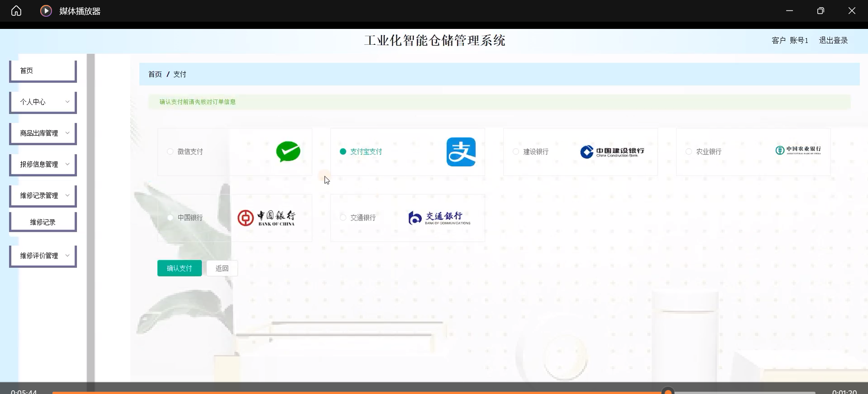This screenshot has height=394, width=868.
Task: Click the 支付 breadcrumb item
Action: [179, 74]
